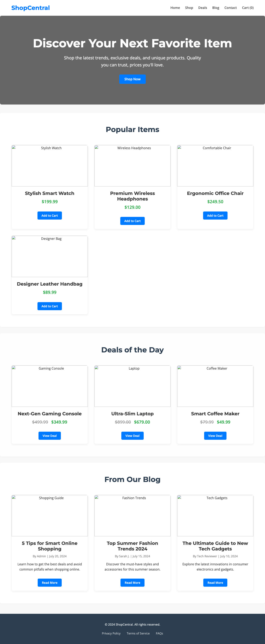View deal for Next-Gen Gaming Console

coord(49,435)
